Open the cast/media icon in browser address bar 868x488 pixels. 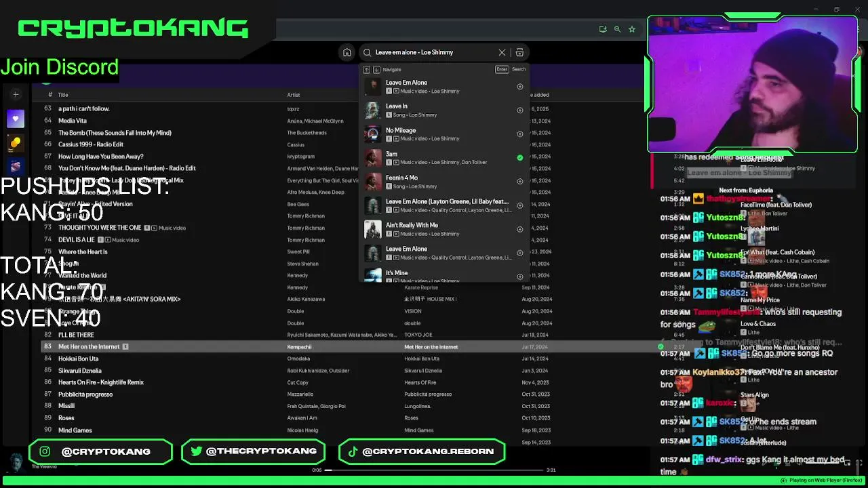point(602,29)
